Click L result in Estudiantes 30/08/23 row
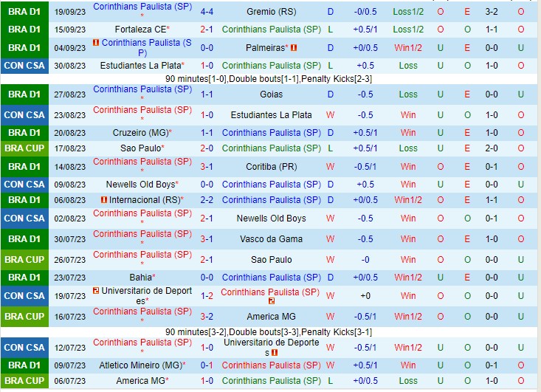Screen dimensions: 541x392 [x=330, y=65]
